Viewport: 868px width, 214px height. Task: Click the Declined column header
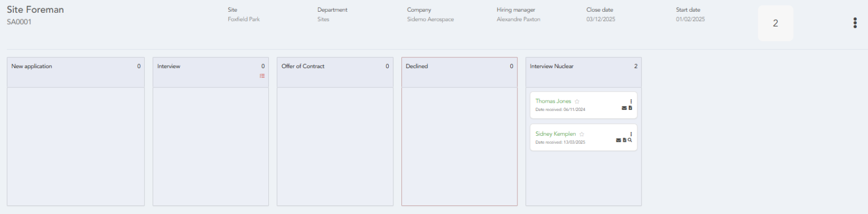click(417, 66)
